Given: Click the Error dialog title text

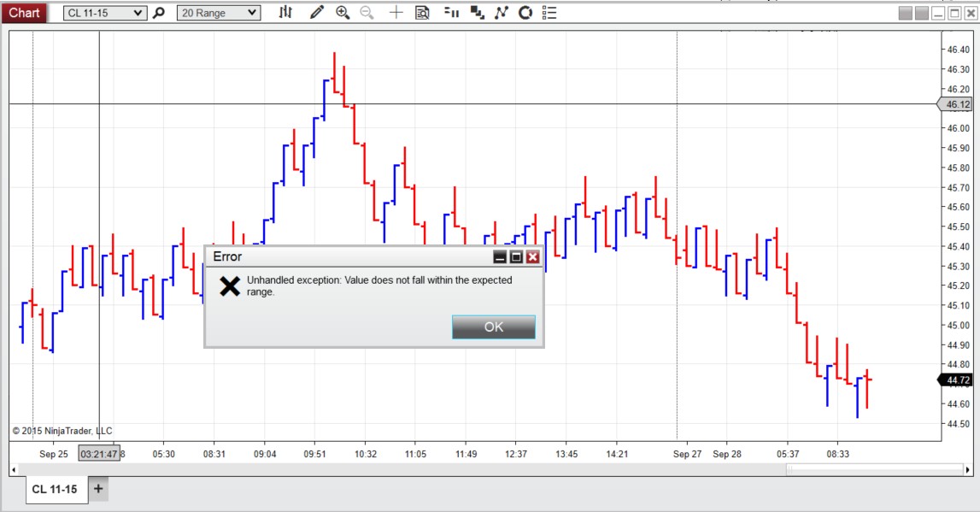Looking at the screenshot, I should point(227,257).
